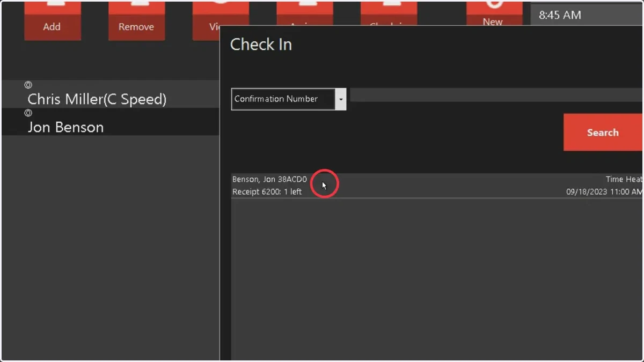Click the search text field beside the dropdown
644x362 pixels.
[x=496, y=95]
